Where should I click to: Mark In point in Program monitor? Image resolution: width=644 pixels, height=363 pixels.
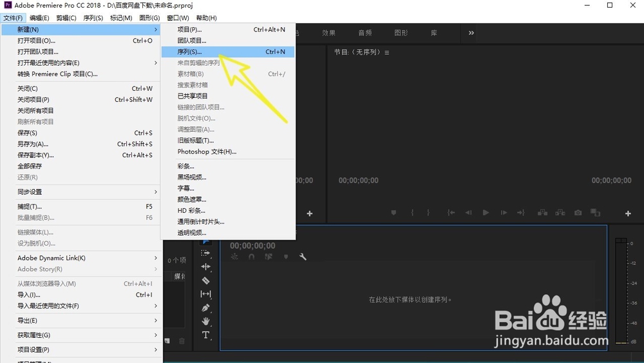coord(412,213)
